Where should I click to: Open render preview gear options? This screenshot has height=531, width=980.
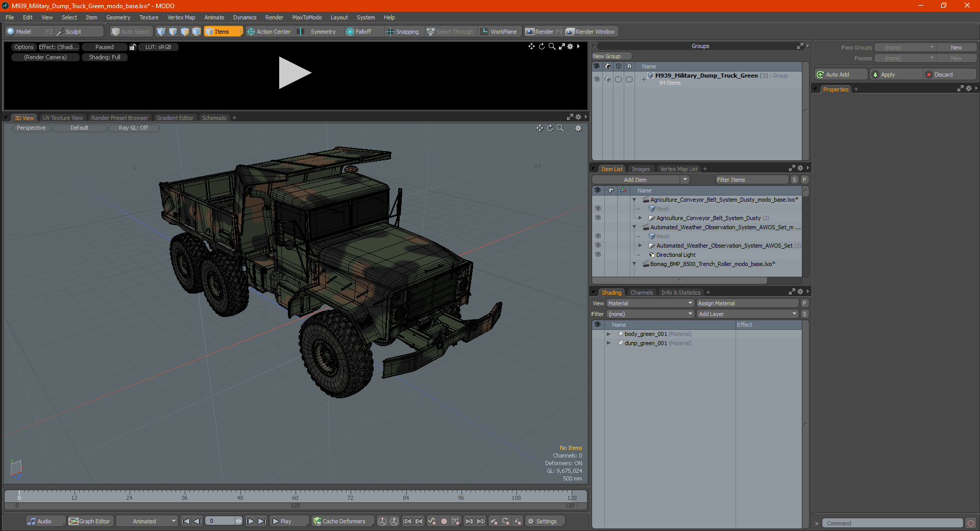point(570,46)
